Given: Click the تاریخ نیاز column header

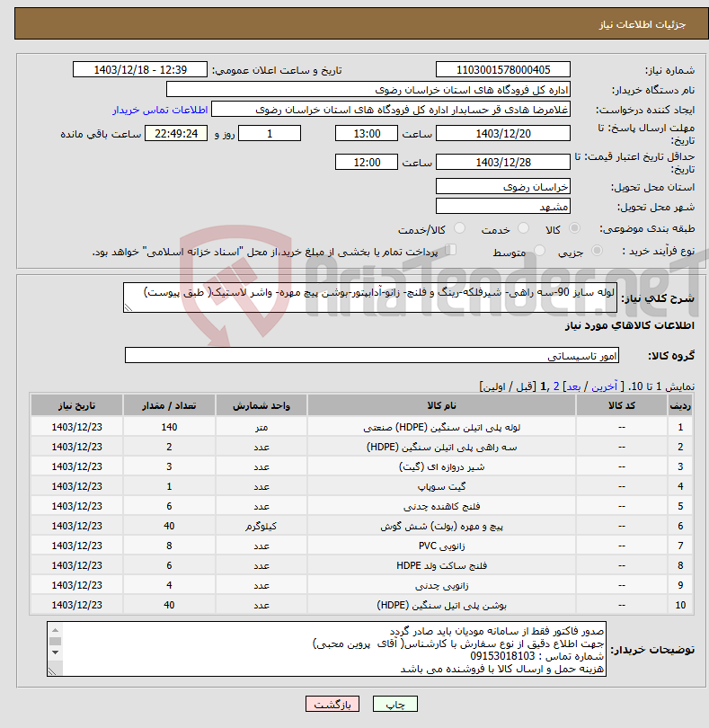Looking at the screenshot, I should click(76, 405).
